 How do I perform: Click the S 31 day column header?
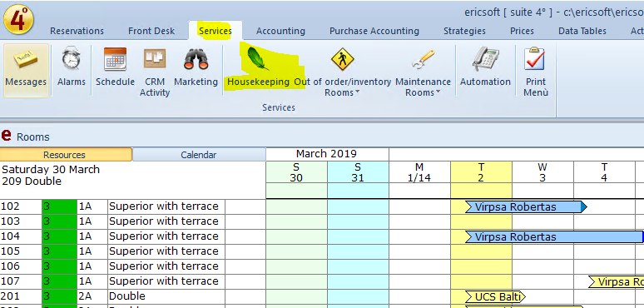(358, 172)
